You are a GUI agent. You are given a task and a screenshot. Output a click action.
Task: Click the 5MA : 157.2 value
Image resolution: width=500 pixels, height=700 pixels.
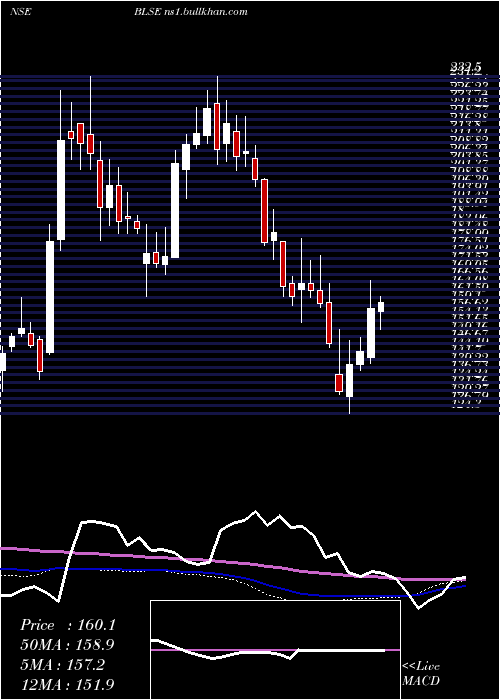point(62,664)
